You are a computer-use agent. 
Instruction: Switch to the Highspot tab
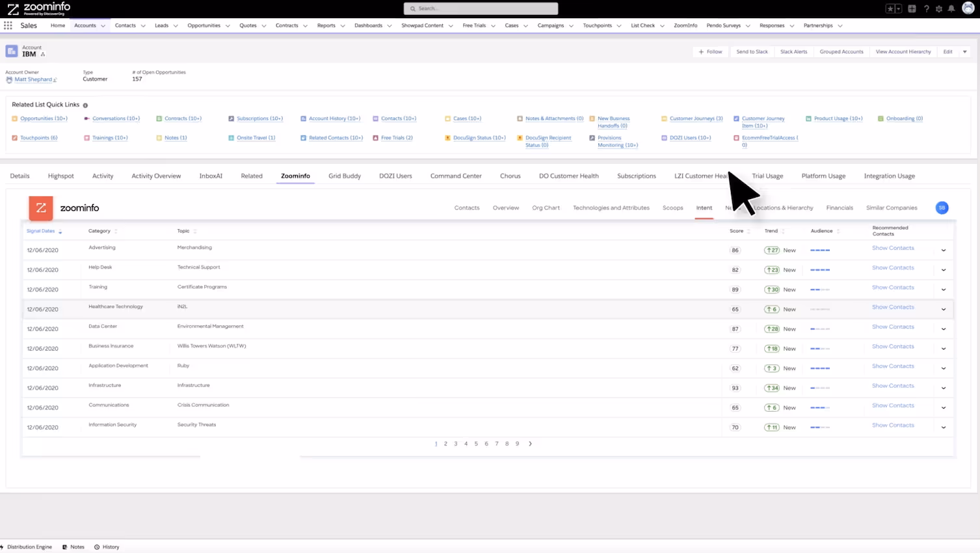pos(60,176)
